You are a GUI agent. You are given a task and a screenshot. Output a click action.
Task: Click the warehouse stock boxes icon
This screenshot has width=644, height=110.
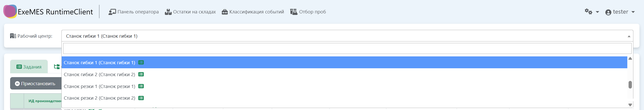pos(168,12)
